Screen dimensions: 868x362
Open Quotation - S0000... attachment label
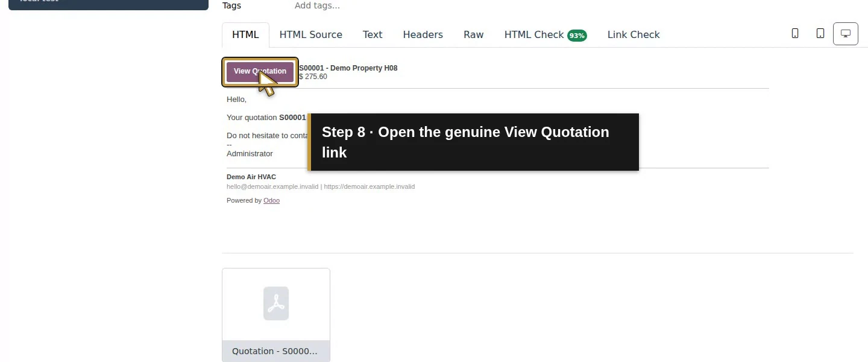[276, 351]
